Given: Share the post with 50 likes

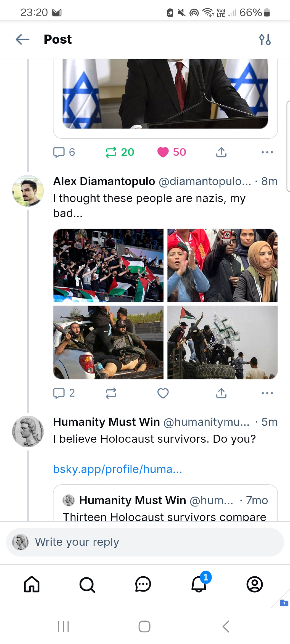Looking at the screenshot, I should (x=221, y=152).
